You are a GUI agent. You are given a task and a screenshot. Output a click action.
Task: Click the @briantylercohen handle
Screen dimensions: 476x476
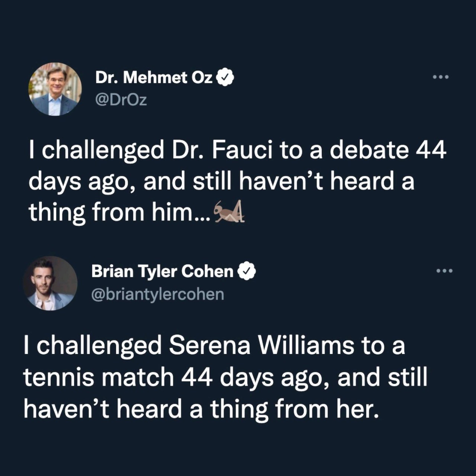tap(158, 294)
